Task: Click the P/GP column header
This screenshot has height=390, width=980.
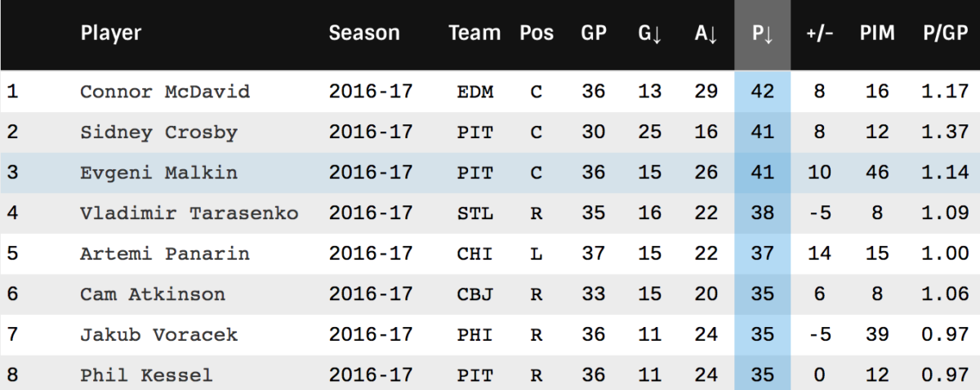Action: coord(941,34)
